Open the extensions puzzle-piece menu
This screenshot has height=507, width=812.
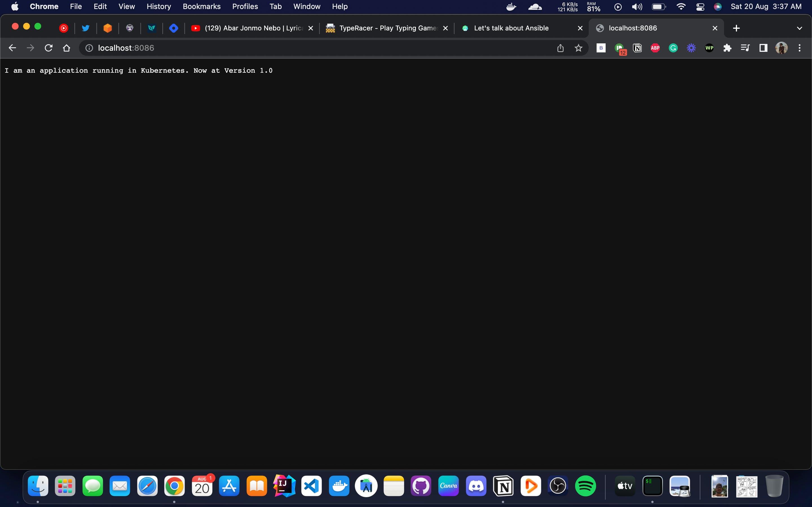[727, 48]
